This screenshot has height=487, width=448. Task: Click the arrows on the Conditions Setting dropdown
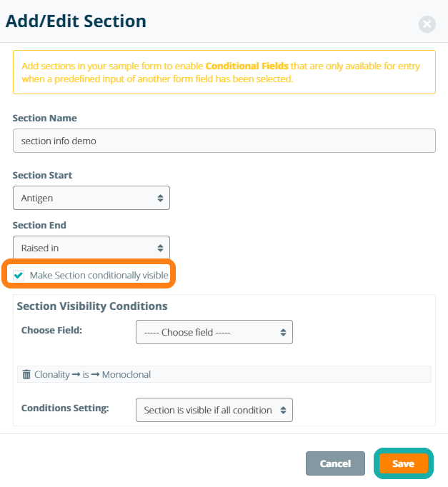pos(283,410)
